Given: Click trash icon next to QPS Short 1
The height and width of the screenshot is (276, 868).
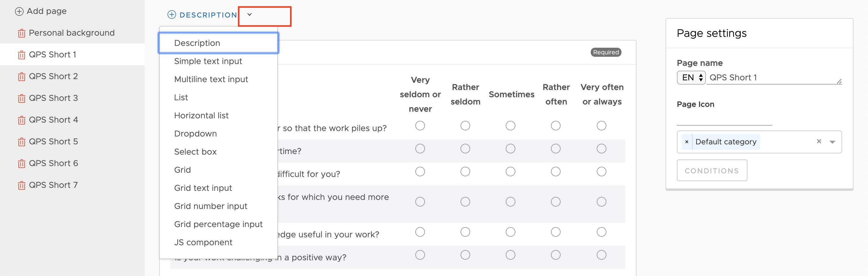Looking at the screenshot, I should coord(22,55).
